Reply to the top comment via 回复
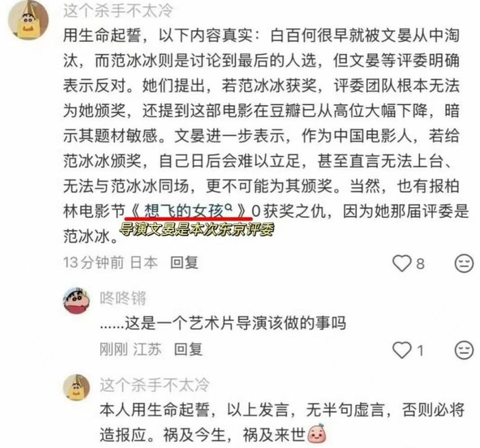 click(x=184, y=262)
